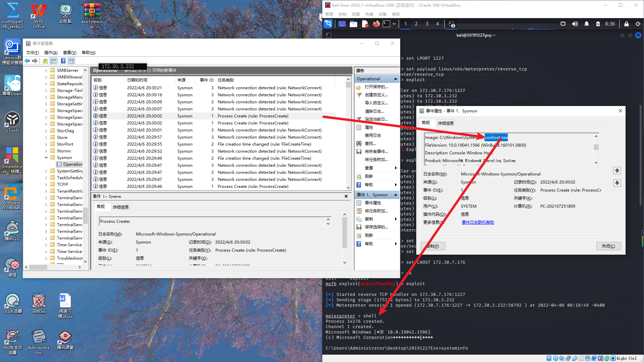Switch to workspace 2 in Kali panel
Image resolution: width=644 pixels, height=362 pixels.
tap(416, 24)
